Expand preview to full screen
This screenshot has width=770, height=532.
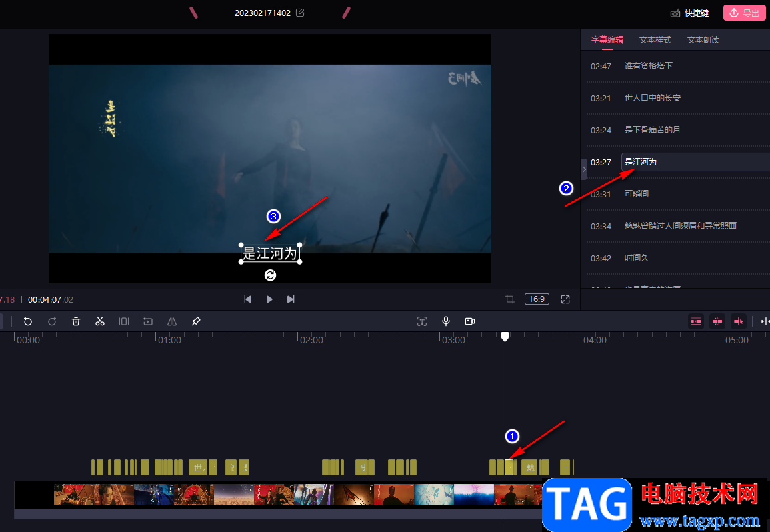coord(565,299)
